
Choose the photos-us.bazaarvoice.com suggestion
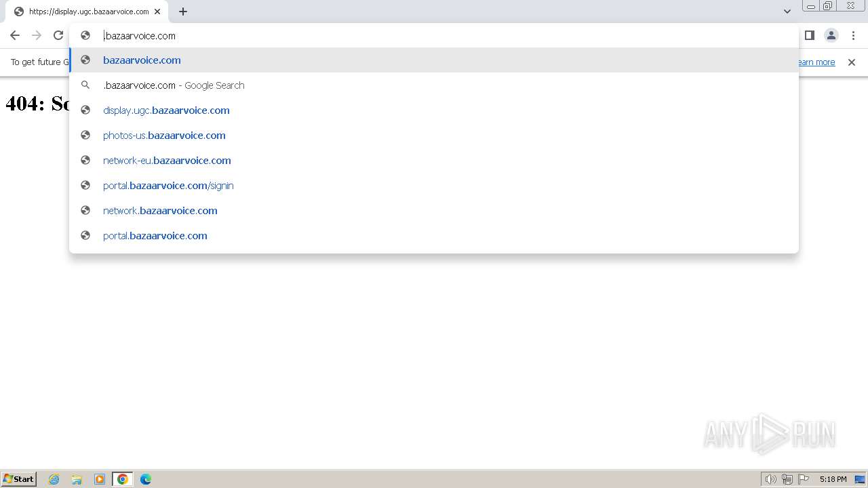(x=434, y=136)
